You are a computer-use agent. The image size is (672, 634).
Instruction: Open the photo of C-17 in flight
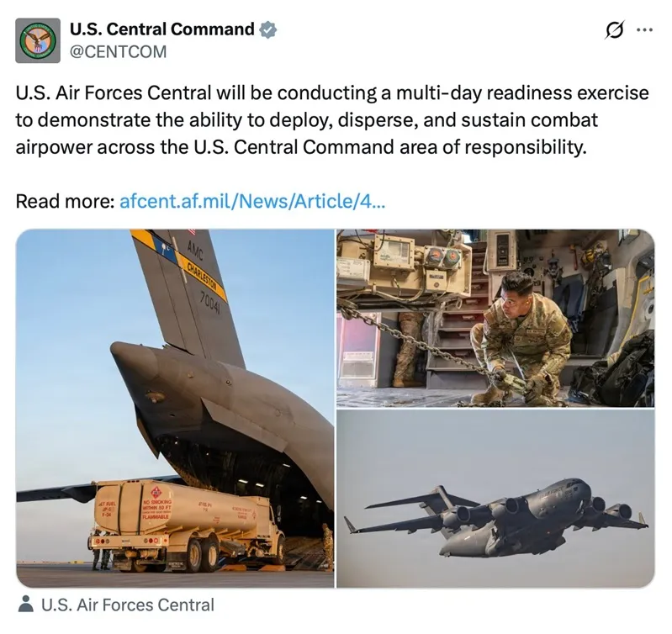pos(495,499)
